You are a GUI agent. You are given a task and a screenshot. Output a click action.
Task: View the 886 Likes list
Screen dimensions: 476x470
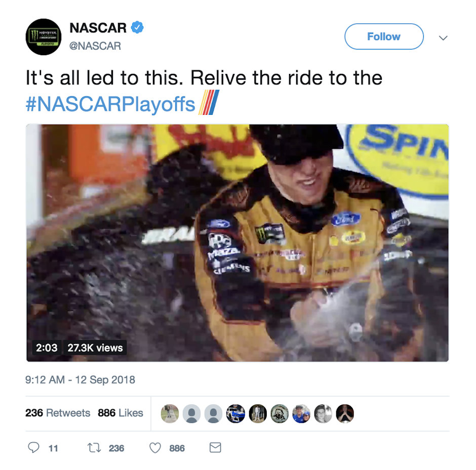click(x=121, y=413)
